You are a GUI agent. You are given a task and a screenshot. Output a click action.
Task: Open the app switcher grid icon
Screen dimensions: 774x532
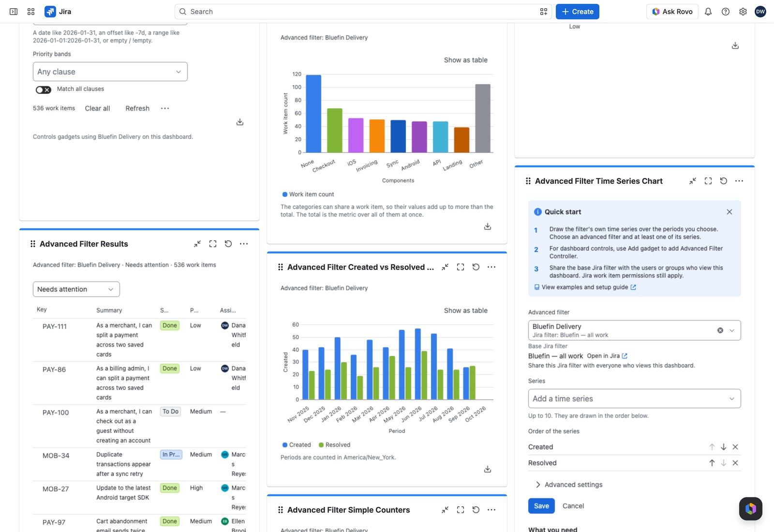pyautogui.click(x=31, y=12)
